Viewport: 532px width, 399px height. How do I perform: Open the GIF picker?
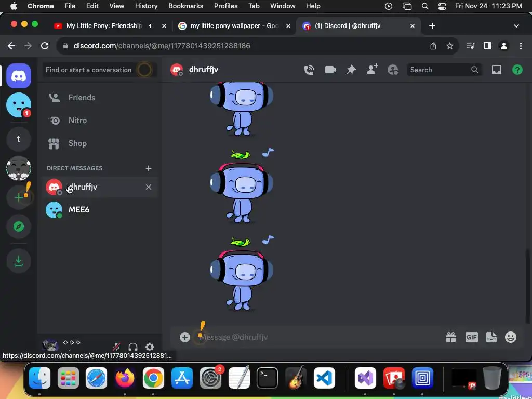pos(472,337)
